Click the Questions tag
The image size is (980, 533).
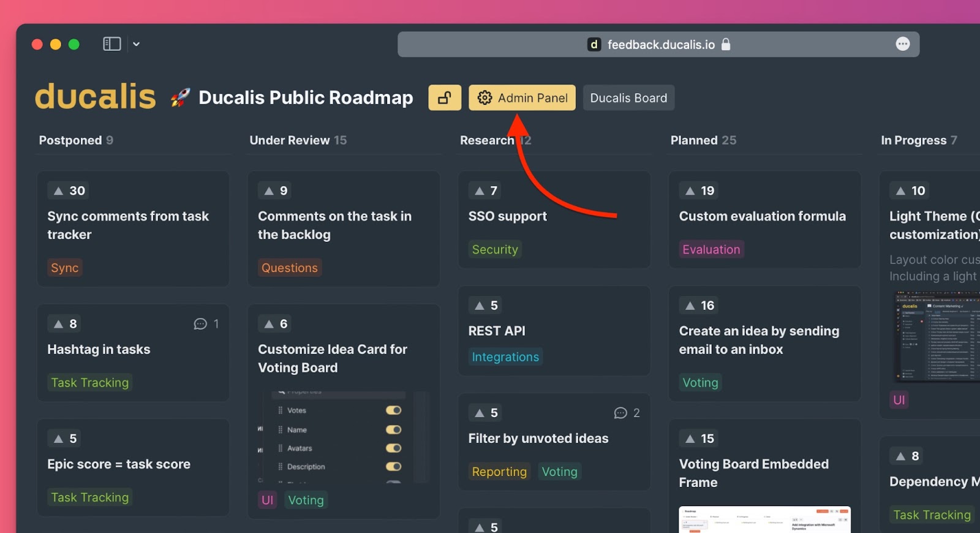290,268
